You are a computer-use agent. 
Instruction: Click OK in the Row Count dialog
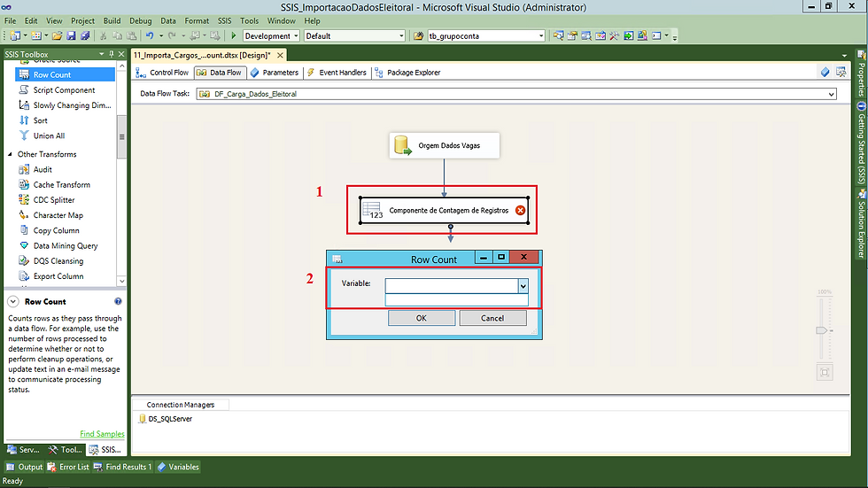[422, 318]
